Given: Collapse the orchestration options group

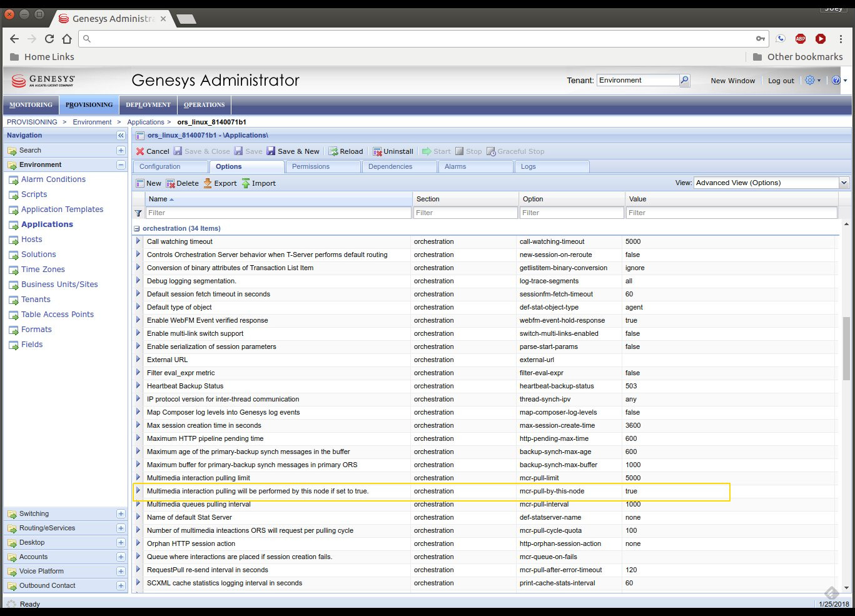Looking at the screenshot, I should pyautogui.click(x=137, y=228).
